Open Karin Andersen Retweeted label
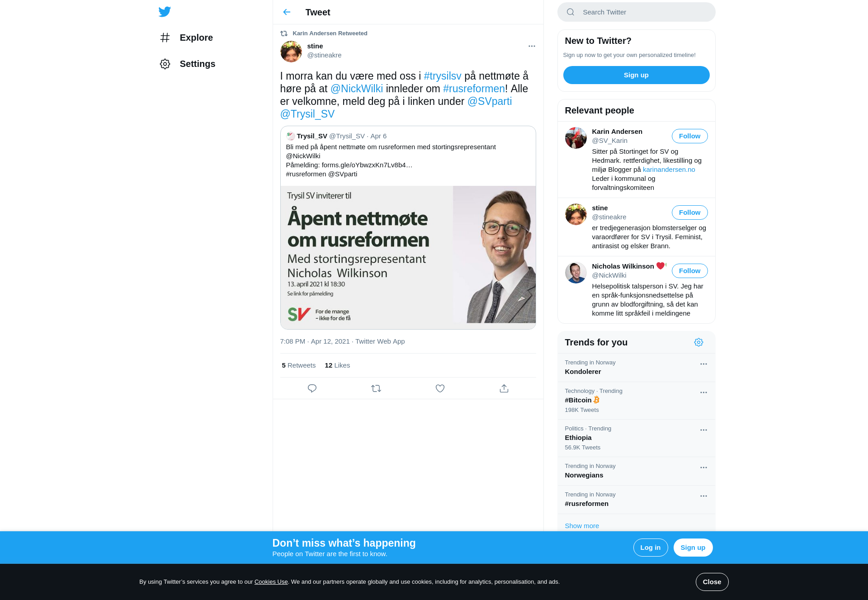The width and height of the screenshot is (868, 600). pos(330,33)
